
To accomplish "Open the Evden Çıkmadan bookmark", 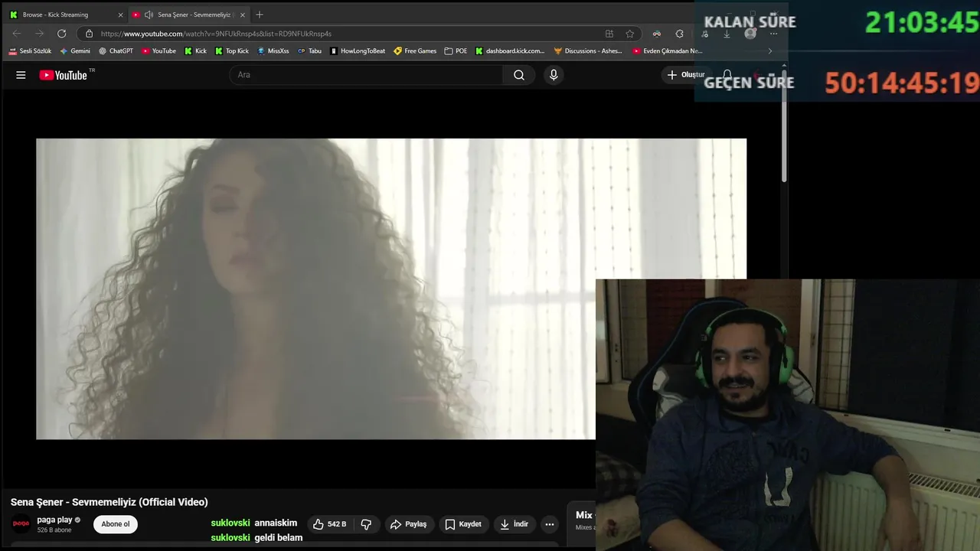I will tap(668, 51).
